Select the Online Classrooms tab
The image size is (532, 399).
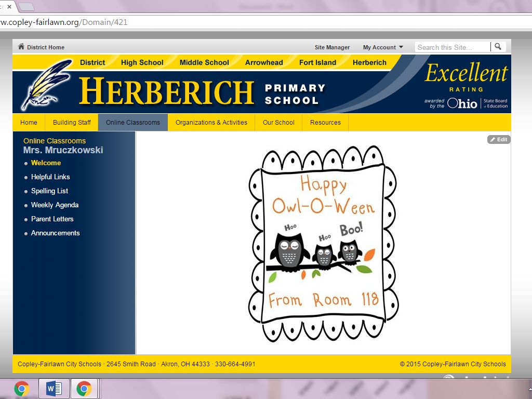click(x=133, y=123)
